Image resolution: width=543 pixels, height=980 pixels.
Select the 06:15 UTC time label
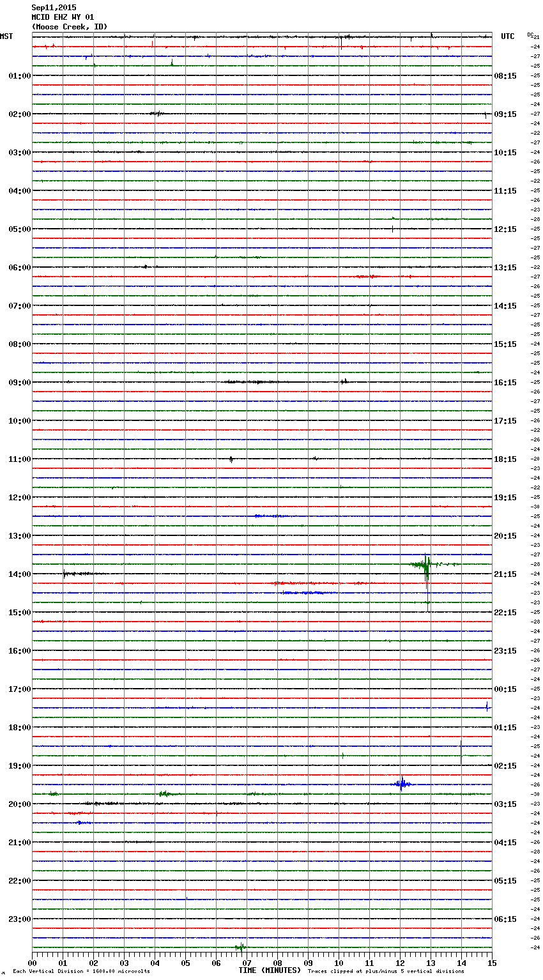point(505,919)
